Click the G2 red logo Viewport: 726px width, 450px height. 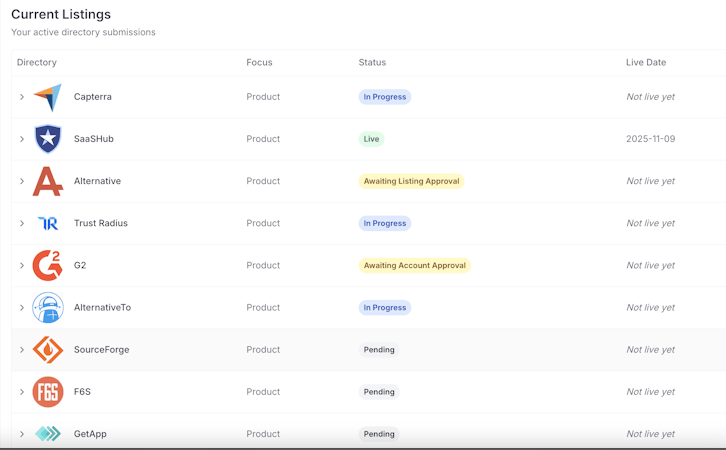(x=48, y=265)
